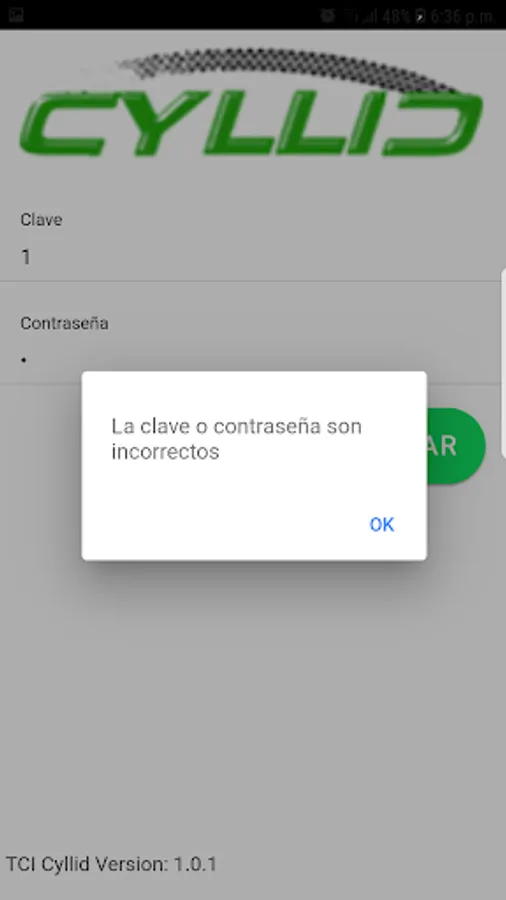Screen dimensions: 506x900
Task: Tap the CYLLID green logo
Action: 251,123
